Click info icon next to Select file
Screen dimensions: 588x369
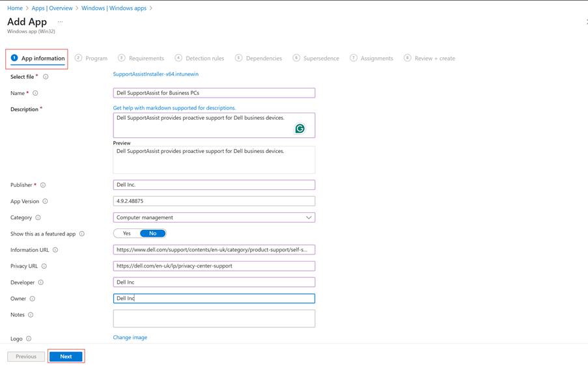[x=46, y=77]
